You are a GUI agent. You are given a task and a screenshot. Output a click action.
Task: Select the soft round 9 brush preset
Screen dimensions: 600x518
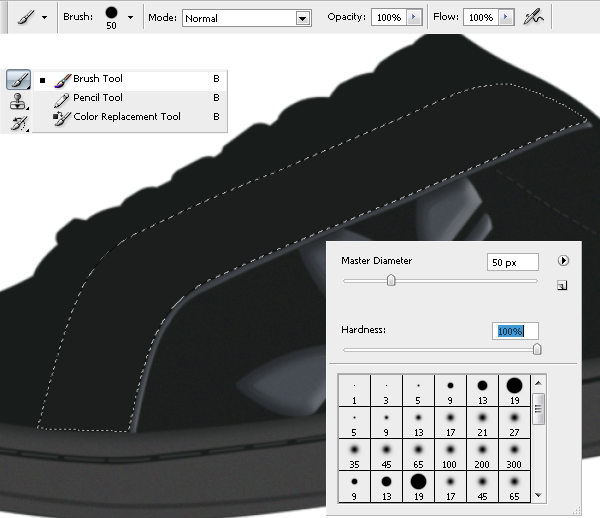[x=386, y=423]
